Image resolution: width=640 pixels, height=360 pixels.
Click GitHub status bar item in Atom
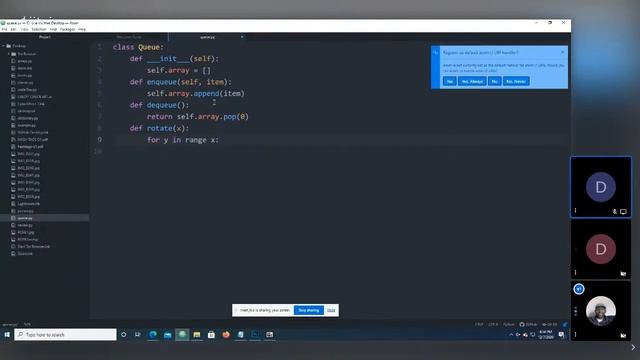(529, 324)
